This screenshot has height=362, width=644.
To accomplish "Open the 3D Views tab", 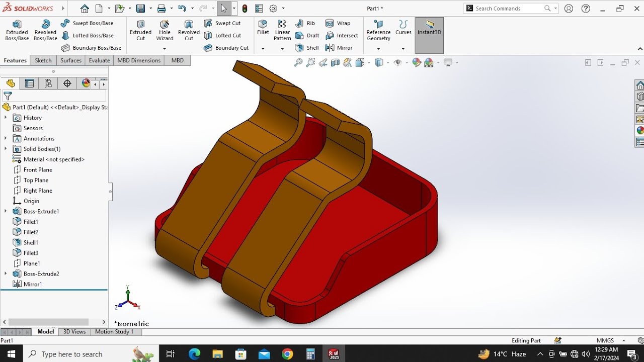I will tap(74, 332).
